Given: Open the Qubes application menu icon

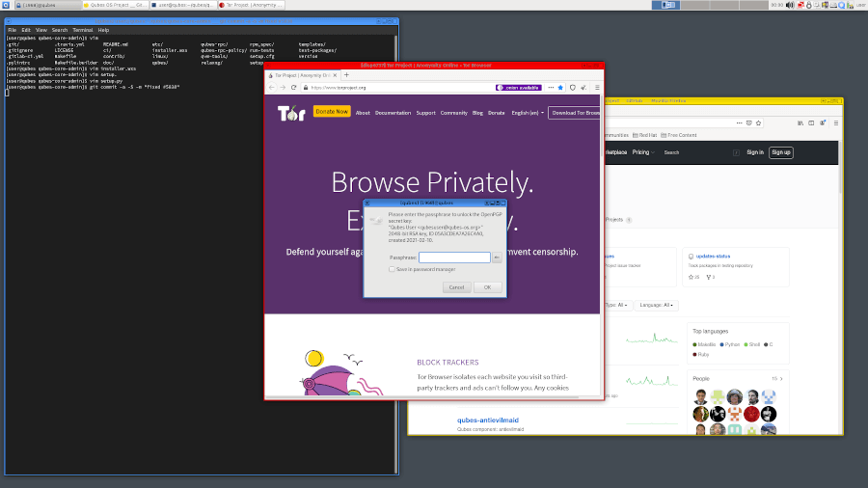Looking at the screenshot, I should (6, 5).
